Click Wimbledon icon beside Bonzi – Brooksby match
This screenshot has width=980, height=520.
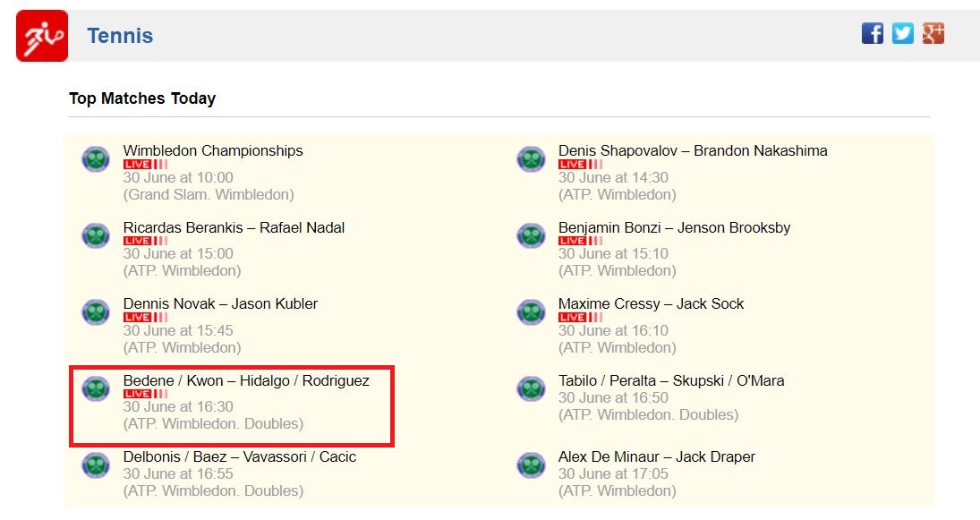(532, 235)
